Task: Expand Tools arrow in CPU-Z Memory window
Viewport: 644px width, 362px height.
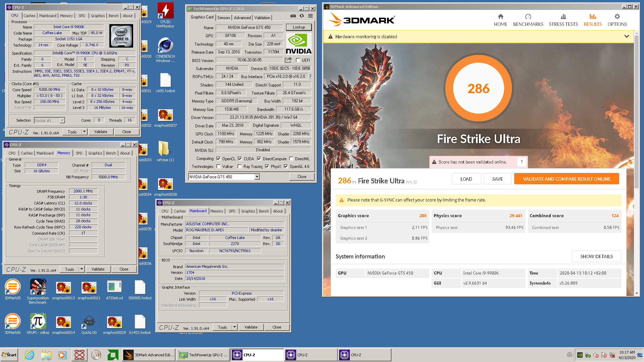Action: tap(82, 269)
